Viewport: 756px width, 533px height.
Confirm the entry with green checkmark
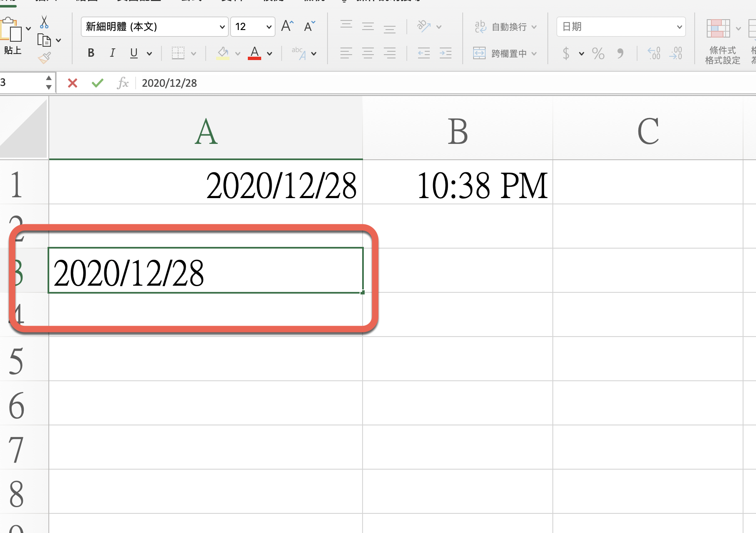click(x=98, y=83)
